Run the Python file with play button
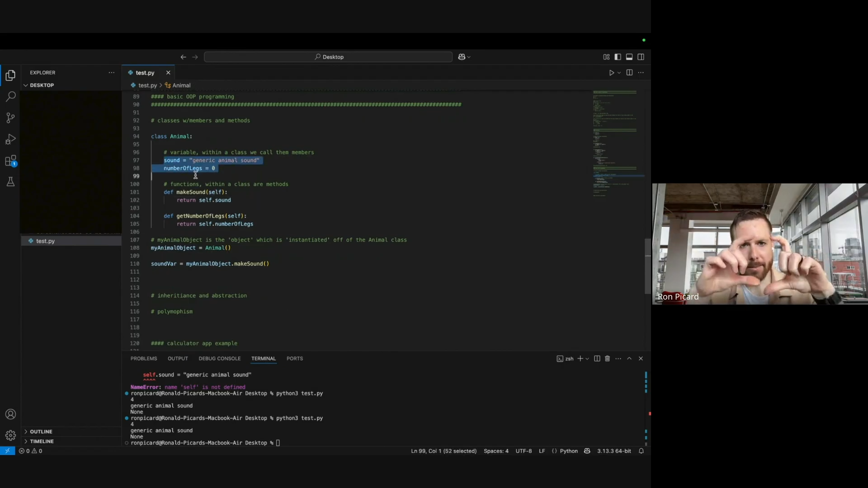Image resolution: width=868 pixels, height=488 pixels. point(611,73)
